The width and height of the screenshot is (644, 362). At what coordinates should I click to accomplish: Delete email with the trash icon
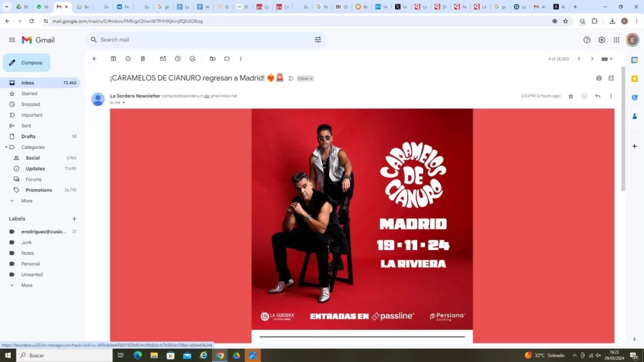[x=143, y=59]
